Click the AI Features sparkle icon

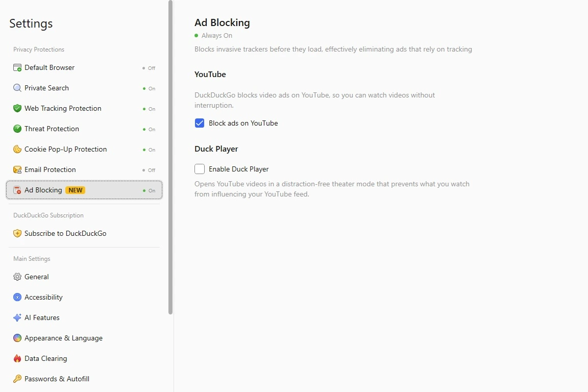point(17,317)
